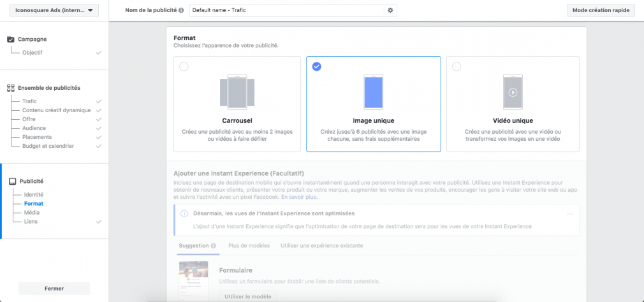
Task: Click the checkmark next to Audience
Action: tap(99, 129)
